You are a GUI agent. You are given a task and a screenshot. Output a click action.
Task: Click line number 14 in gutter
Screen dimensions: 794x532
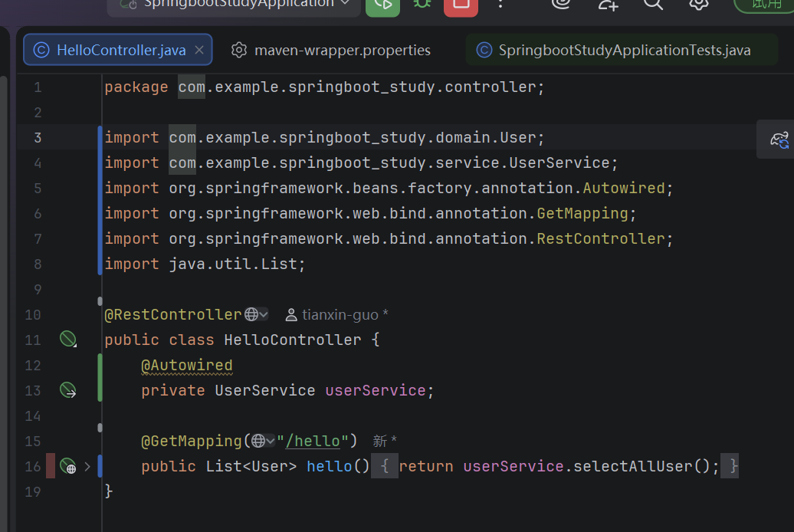click(x=33, y=416)
